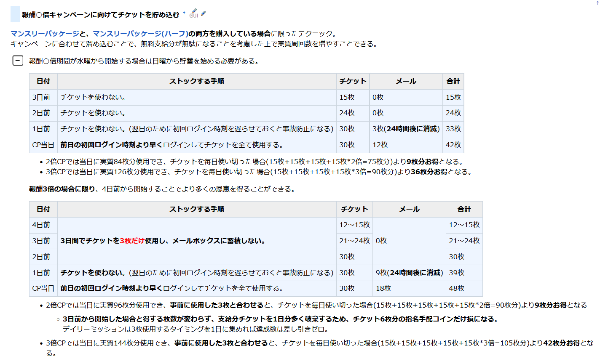
Task: Click the 3枚(24時間後に消滅) mail cell
Action: click(406, 129)
